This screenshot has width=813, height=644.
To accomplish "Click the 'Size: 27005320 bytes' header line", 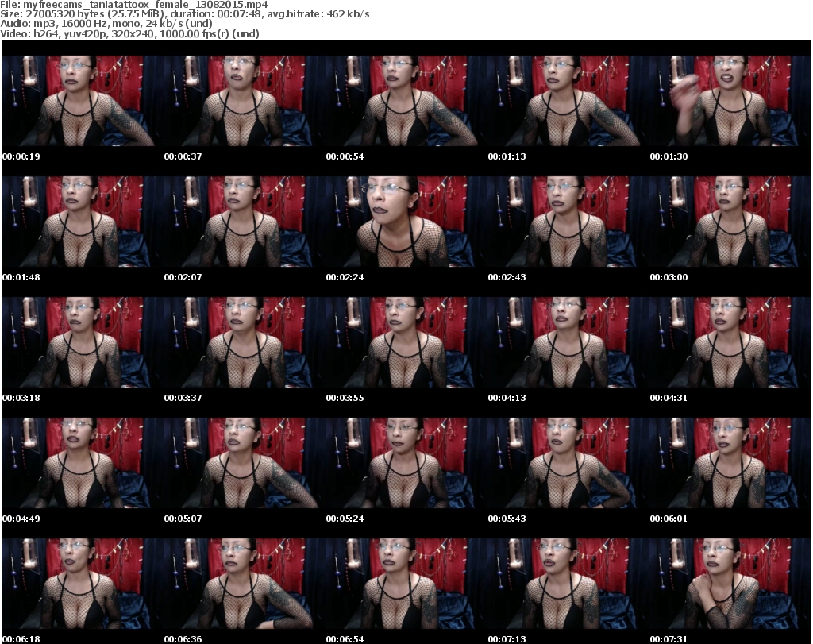I will [x=184, y=14].
